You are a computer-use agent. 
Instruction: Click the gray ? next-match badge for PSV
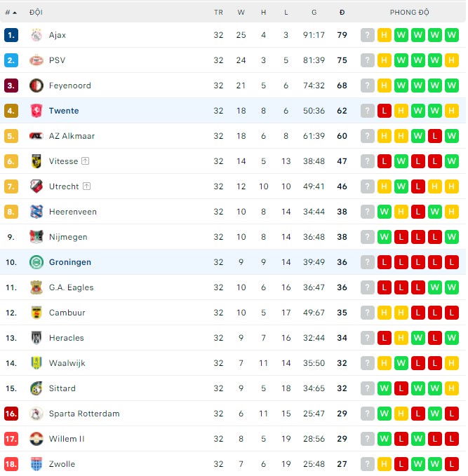[368, 60]
